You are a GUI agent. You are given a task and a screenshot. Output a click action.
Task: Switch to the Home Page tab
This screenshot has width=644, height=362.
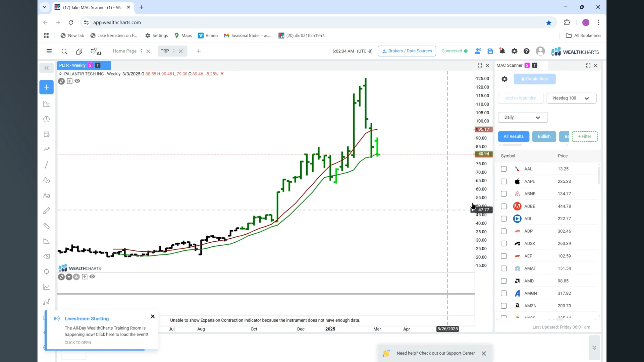click(x=124, y=51)
